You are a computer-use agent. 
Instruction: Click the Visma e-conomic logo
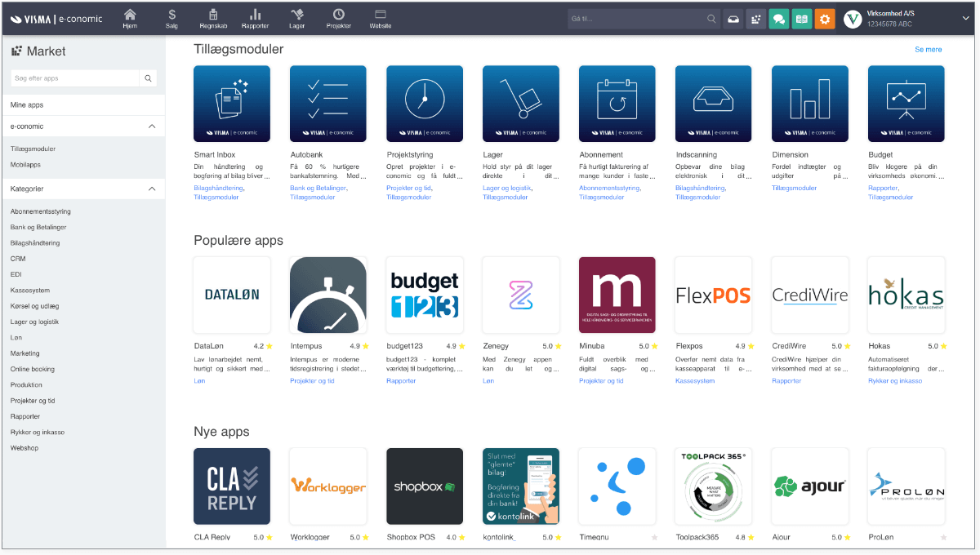pos(57,19)
